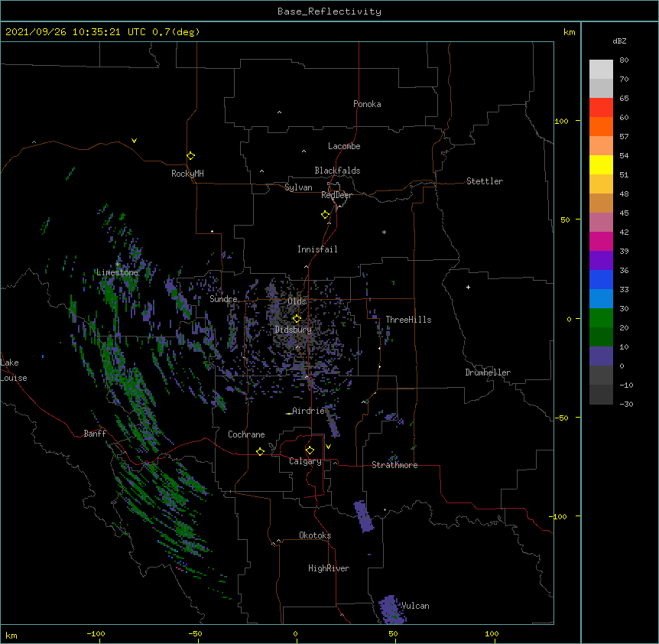Click the white plus marker north of Drumheller
This screenshot has height=644, width=659.
click(x=468, y=287)
